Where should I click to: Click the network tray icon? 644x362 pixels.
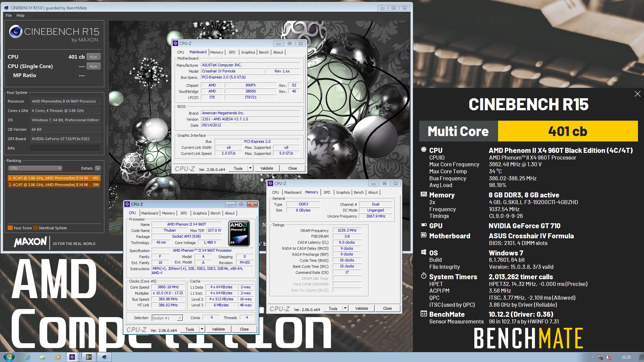(x=600, y=357)
